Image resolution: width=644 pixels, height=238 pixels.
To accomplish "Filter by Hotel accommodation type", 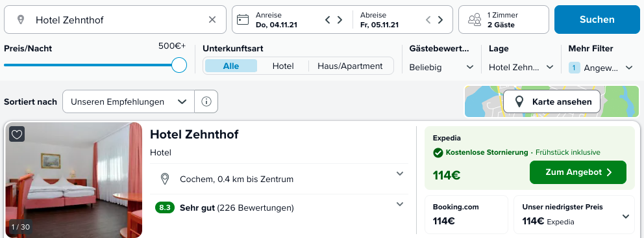I will 283,66.
